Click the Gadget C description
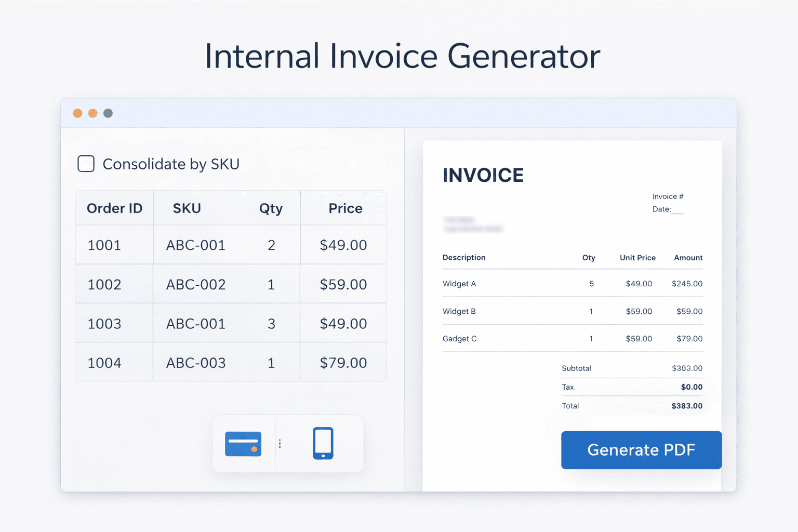Viewport: 798px width, 532px height. point(459,338)
